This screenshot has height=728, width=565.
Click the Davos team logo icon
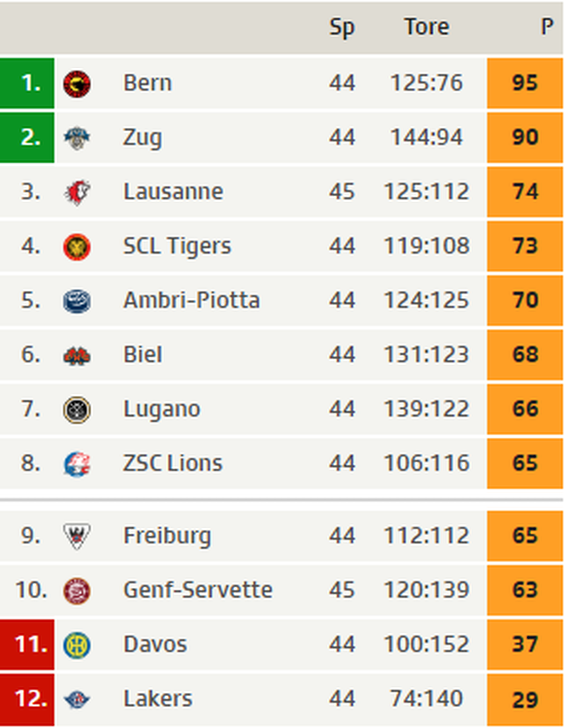77,645
